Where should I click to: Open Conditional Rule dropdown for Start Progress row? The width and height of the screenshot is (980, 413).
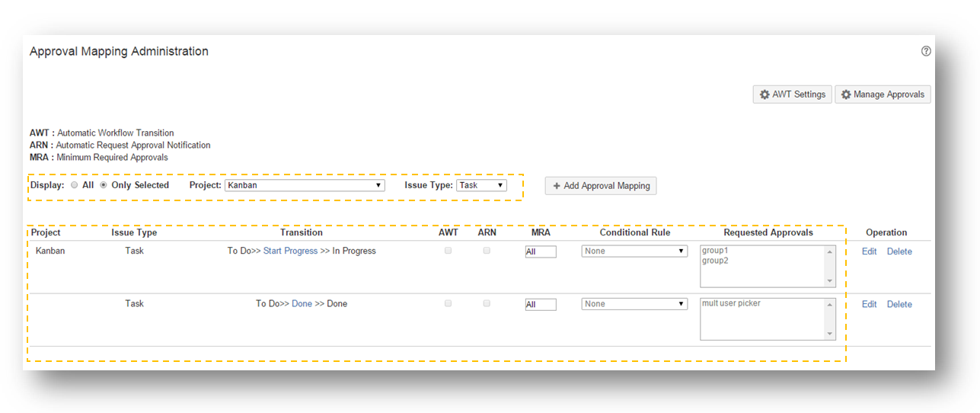click(x=634, y=251)
